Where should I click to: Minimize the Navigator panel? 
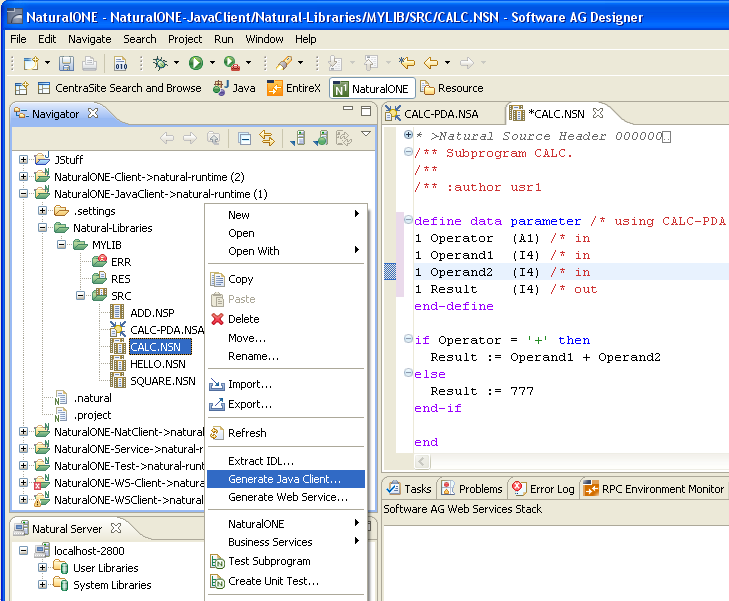348,109
